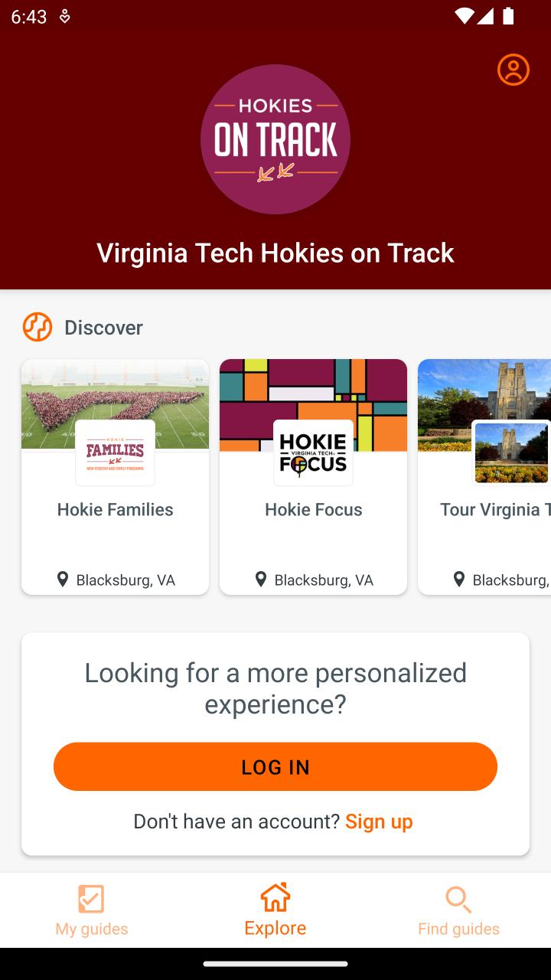
Task: Tap the Hokie Focus logo badge
Action: click(x=313, y=452)
